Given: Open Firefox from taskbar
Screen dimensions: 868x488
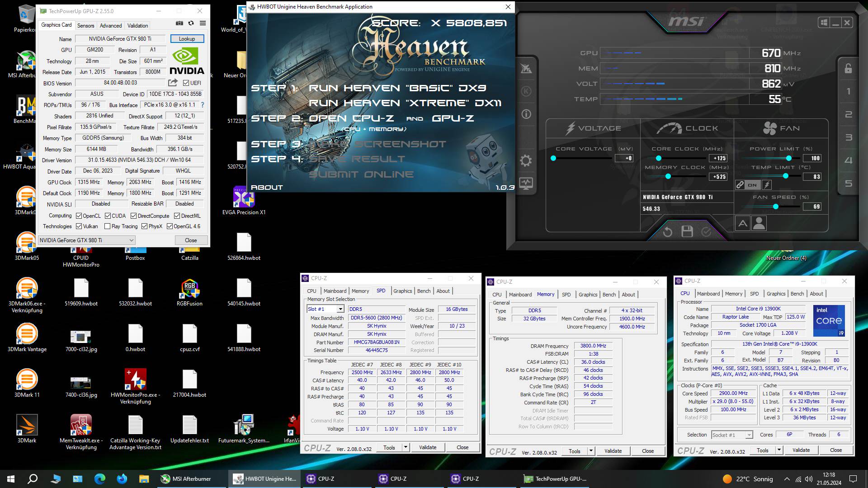Looking at the screenshot, I should (122, 479).
